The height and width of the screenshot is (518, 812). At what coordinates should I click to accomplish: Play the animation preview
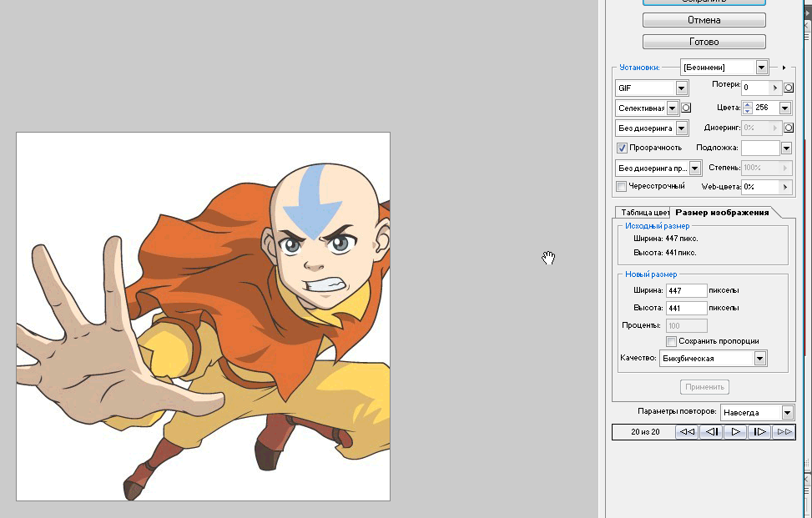735,431
